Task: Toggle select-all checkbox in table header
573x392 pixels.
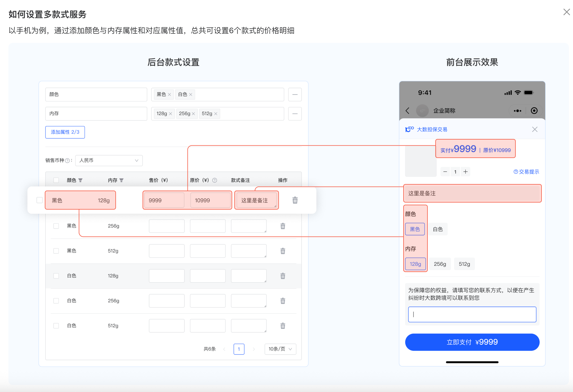Action: 56,180
